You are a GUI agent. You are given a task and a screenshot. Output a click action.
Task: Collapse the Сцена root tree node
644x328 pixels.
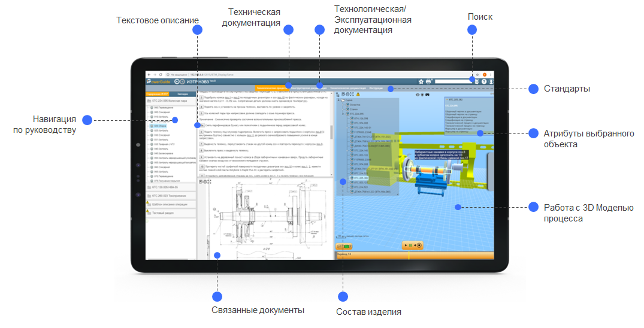coord(340,100)
